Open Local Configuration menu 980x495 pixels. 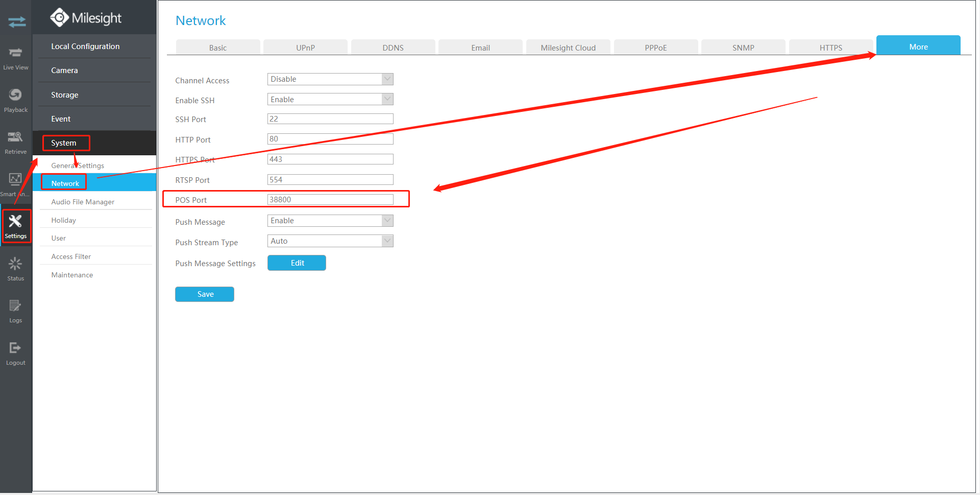tap(94, 46)
